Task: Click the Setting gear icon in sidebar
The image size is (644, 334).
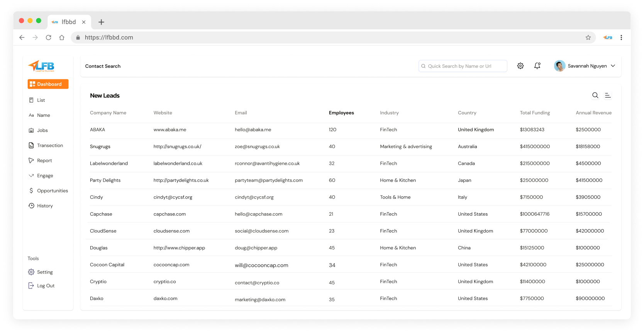Action: click(x=31, y=272)
